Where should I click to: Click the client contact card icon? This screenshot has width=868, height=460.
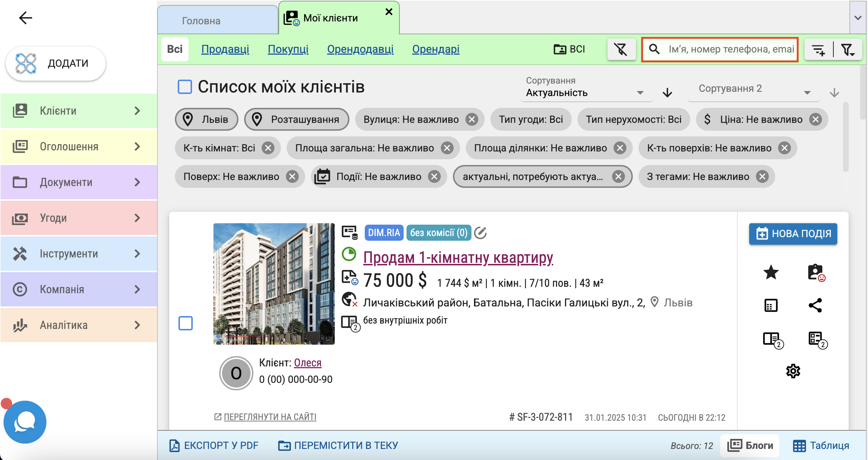click(816, 272)
